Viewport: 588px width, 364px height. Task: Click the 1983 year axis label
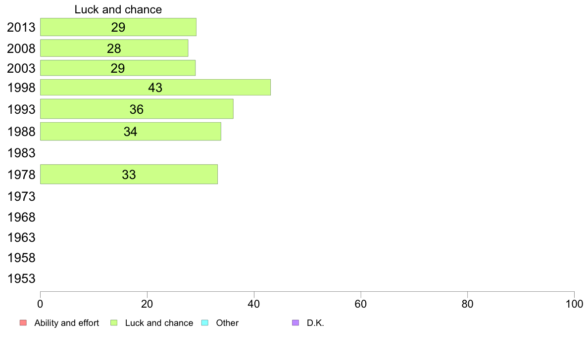click(x=21, y=153)
